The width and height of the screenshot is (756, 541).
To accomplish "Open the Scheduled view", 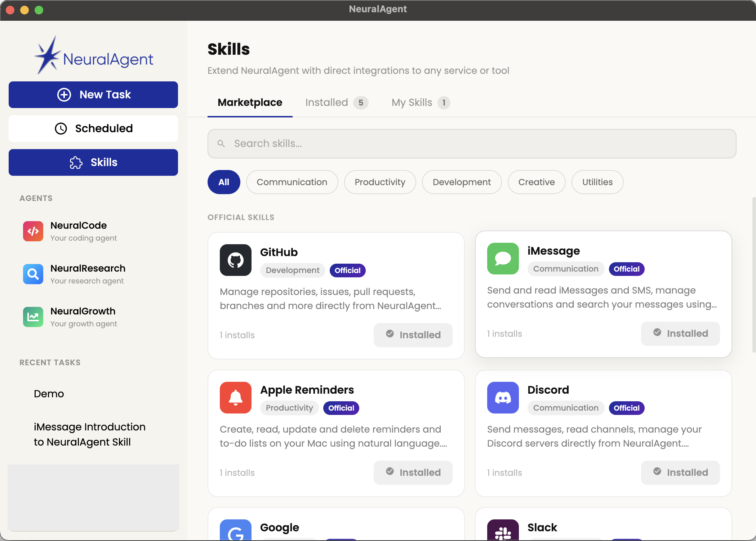I will (x=93, y=128).
